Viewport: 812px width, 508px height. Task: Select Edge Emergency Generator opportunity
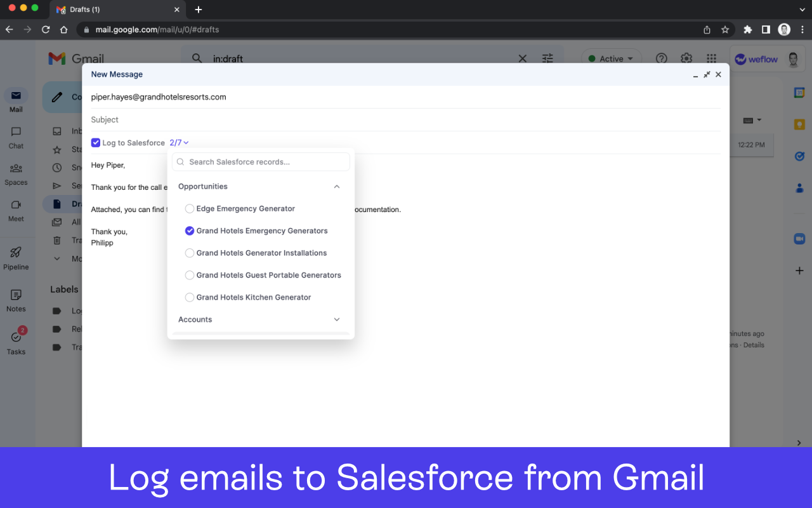click(190, 209)
